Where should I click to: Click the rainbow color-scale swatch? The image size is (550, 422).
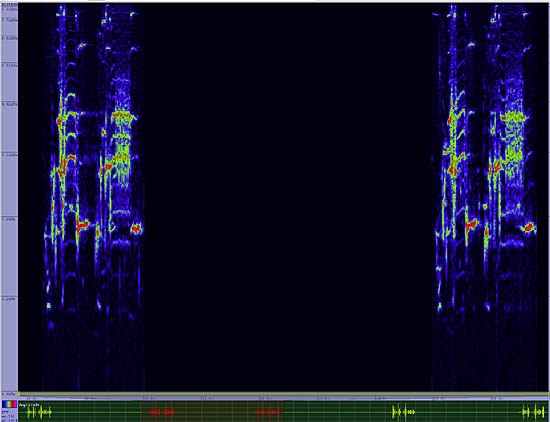click(9, 404)
